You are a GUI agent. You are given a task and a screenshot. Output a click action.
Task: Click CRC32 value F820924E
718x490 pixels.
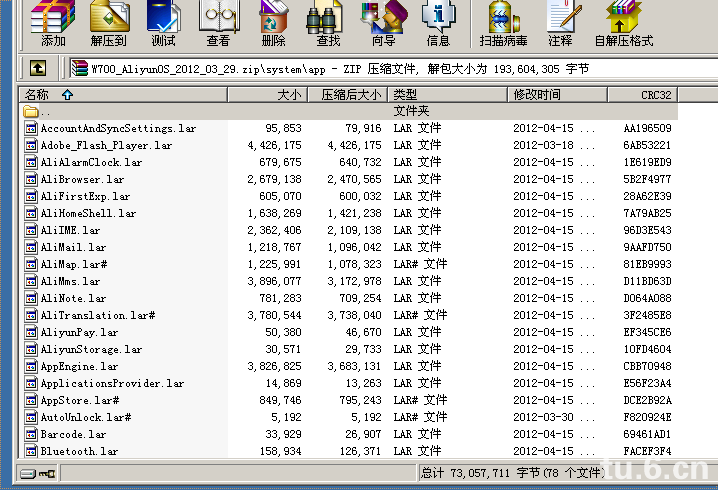pyautogui.click(x=647, y=417)
